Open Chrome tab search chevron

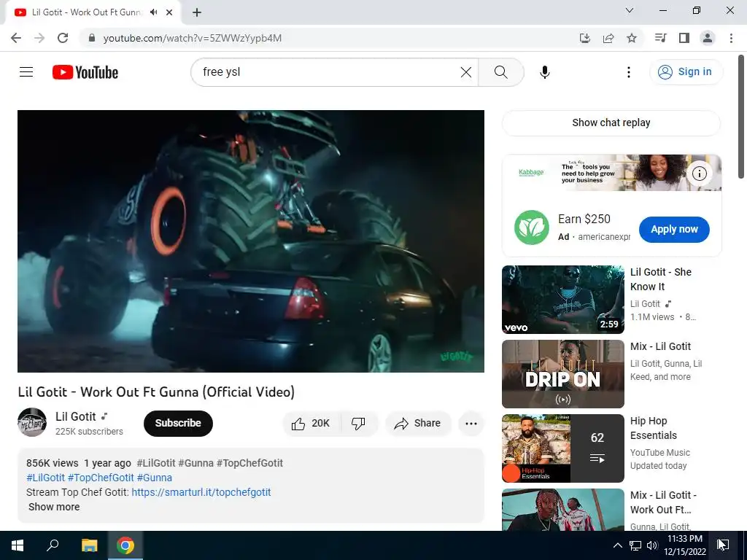click(630, 10)
